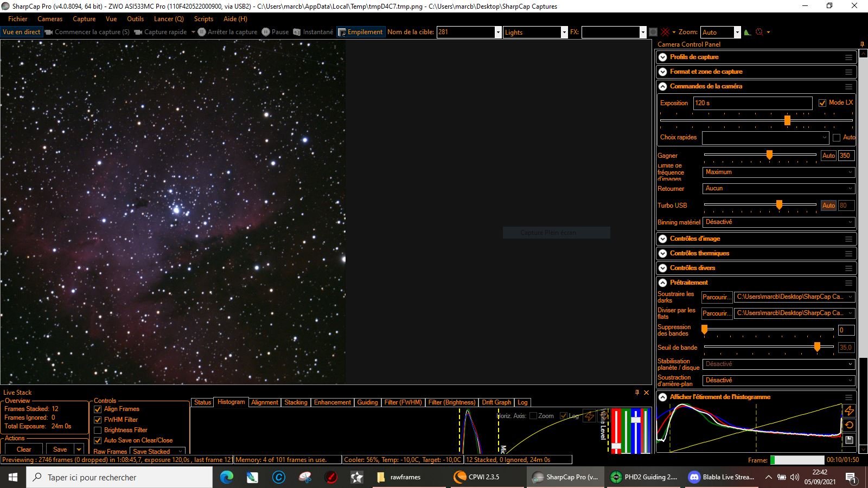Screen dimensions: 868x488
Task: Open the Fichier menu
Action: pyautogui.click(x=17, y=18)
